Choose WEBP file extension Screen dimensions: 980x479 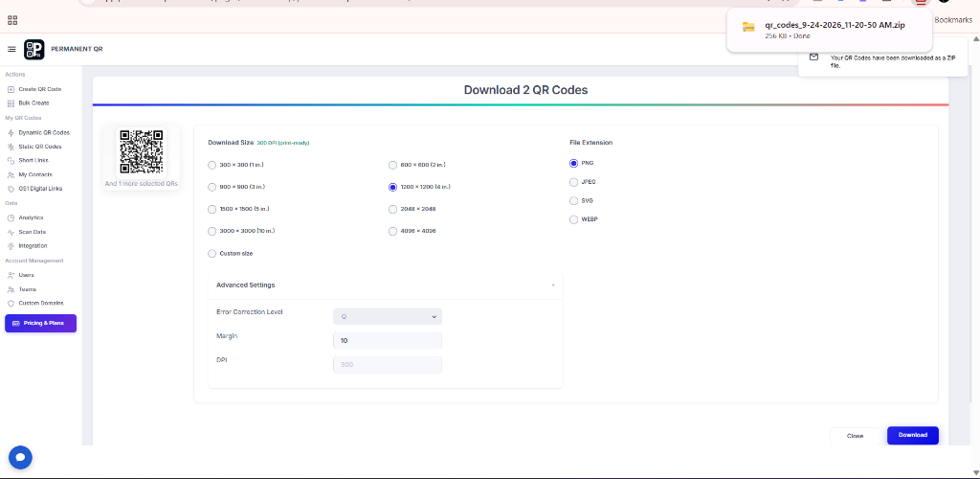click(x=574, y=219)
